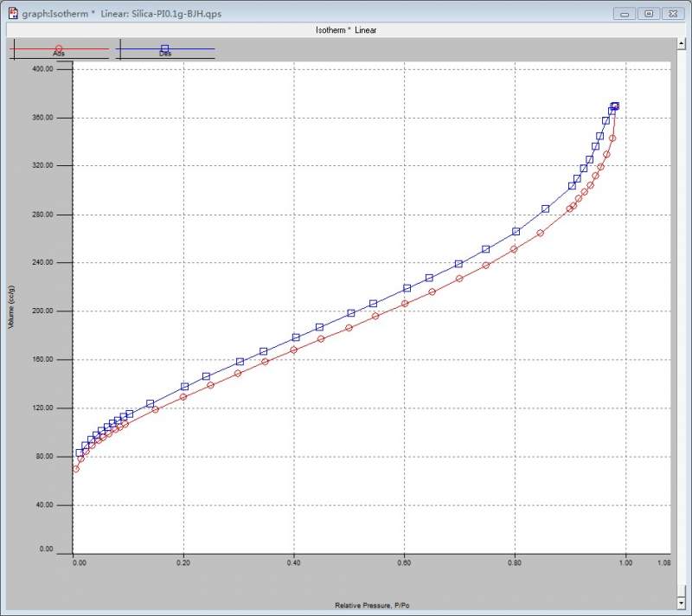Image resolution: width=692 pixels, height=616 pixels.
Task: Click the vertical scrollbar track
Action: click(681, 322)
